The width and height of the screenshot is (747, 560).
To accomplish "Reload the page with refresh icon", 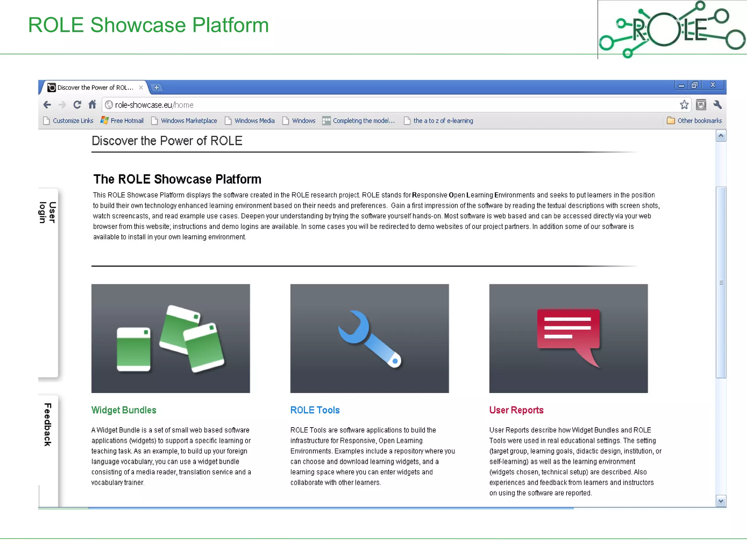I will tap(77, 105).
